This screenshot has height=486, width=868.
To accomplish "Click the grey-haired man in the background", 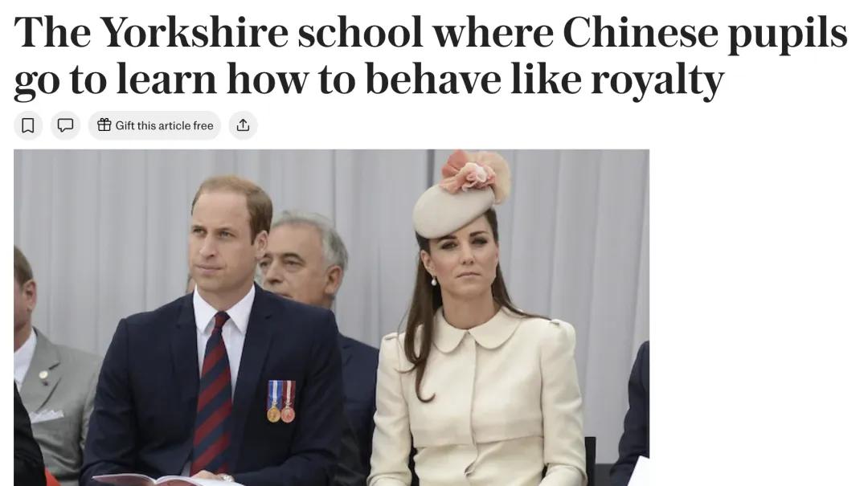I will click(x=303, y=259).
